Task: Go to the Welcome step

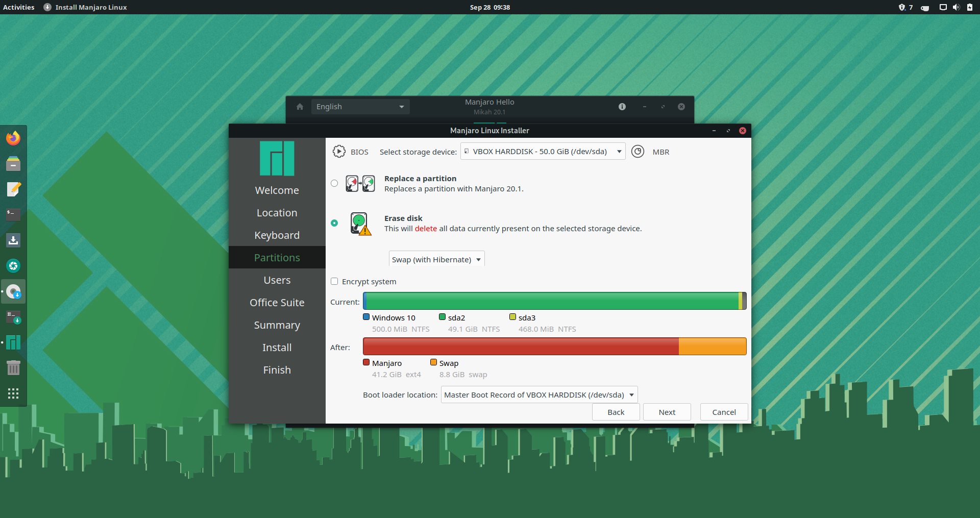Action: point(277,190)
